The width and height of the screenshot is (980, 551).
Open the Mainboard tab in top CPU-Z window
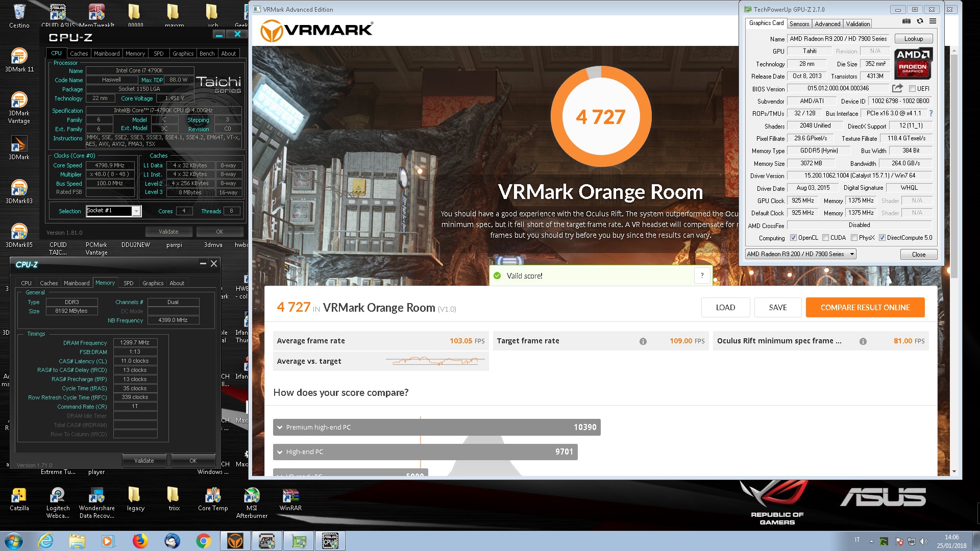[107, 54]
